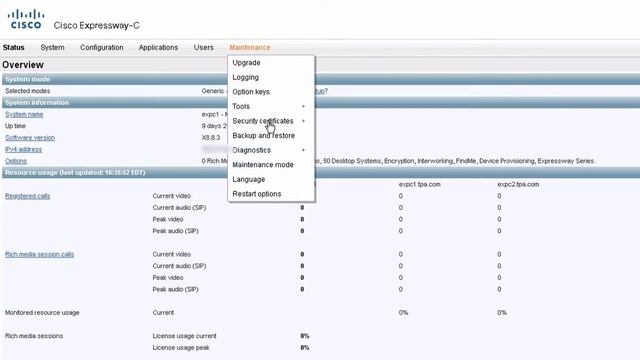Choose Backup and restore
This screenshot has height=360, width=640.
(x=264, y=136)
